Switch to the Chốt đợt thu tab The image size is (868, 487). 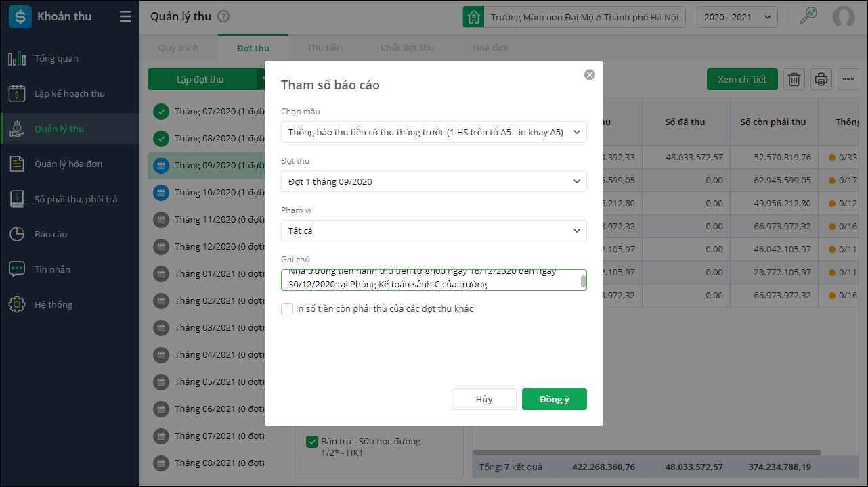(x=407, y=48)
